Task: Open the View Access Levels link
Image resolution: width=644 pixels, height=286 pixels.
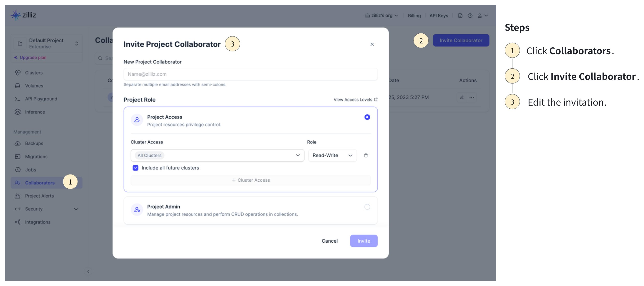Action: tap(355, 100)
